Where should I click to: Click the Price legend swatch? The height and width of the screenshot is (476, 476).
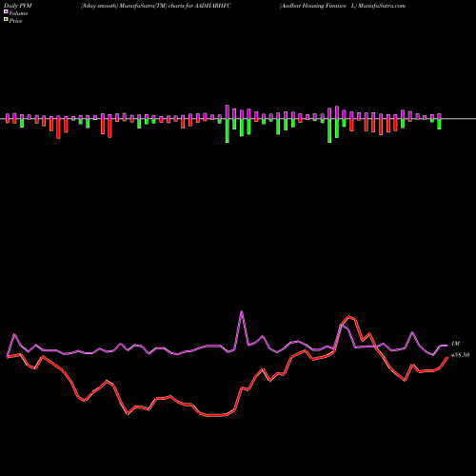6,20
